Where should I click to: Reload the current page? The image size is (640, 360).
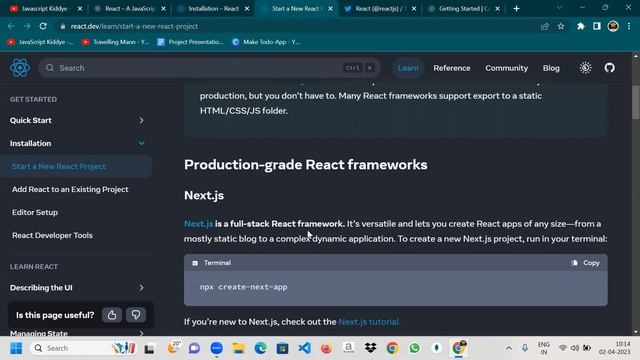(43, 26)
